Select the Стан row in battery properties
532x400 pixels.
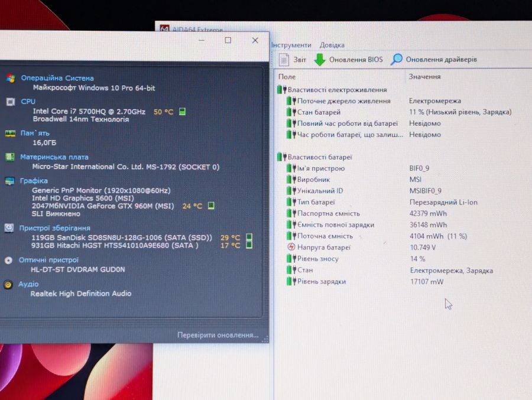[x=390, y=270]
